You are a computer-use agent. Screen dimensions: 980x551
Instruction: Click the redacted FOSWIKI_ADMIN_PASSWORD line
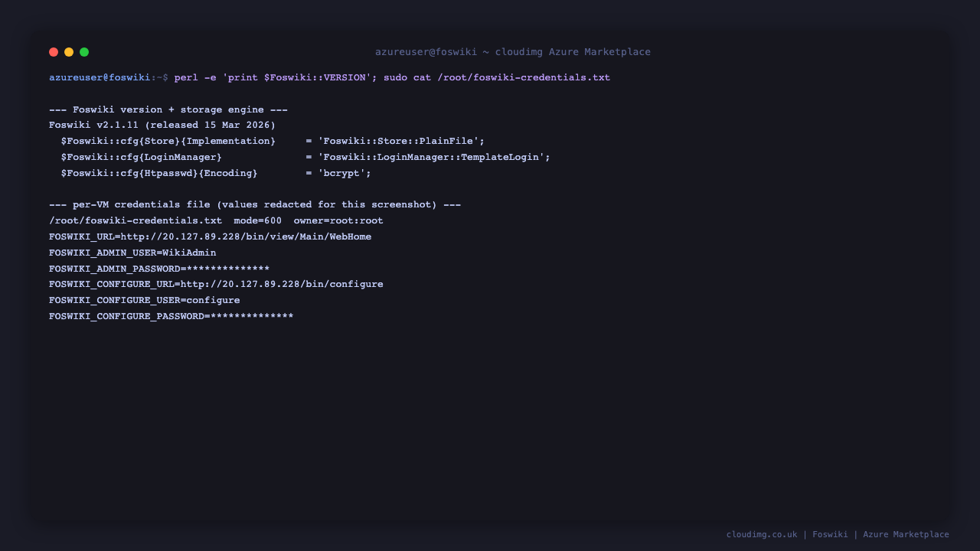pos(159,269)
